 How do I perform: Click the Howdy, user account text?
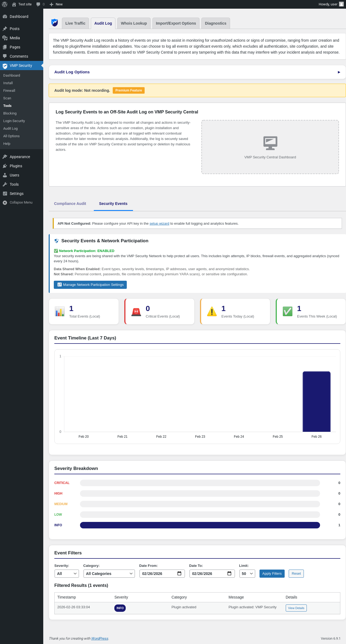(x=328, y=4)
